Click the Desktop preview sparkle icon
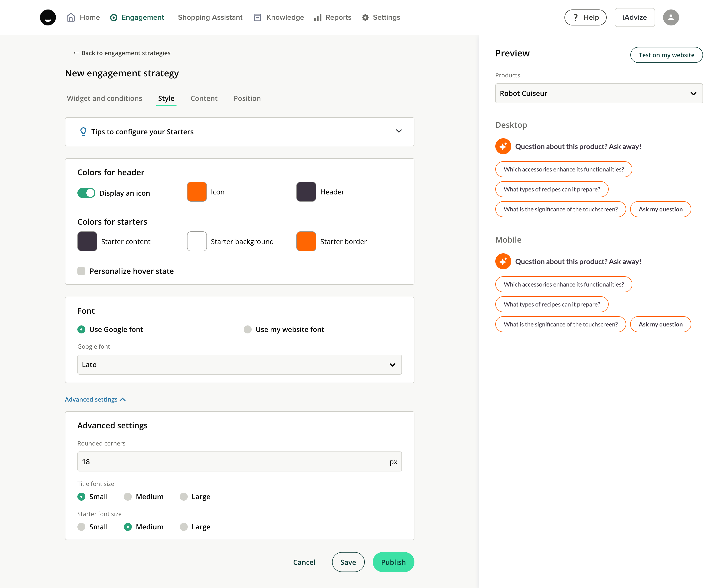This screenshot has height=588, width=719. tap(503, 146)
